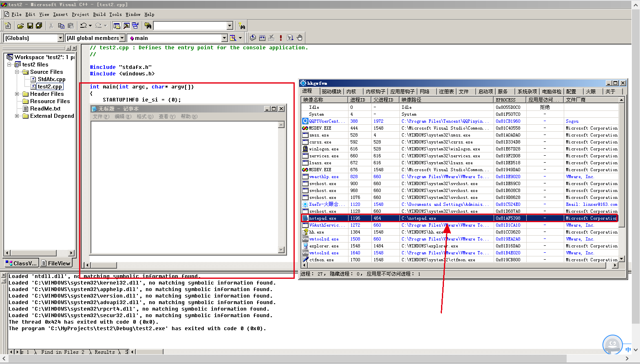Open the WizardBar actions dropdown arrow
This screenshot has height=364, width=640.
240,38
